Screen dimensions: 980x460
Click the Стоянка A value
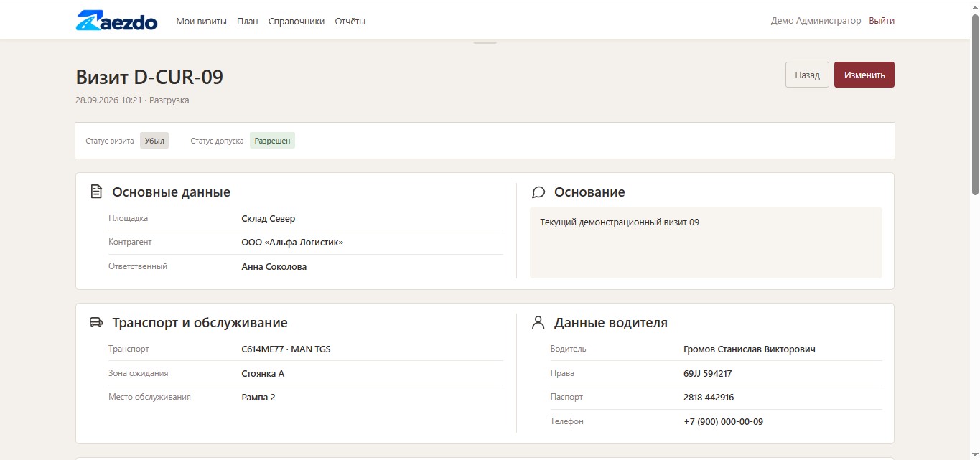(263, 374)
